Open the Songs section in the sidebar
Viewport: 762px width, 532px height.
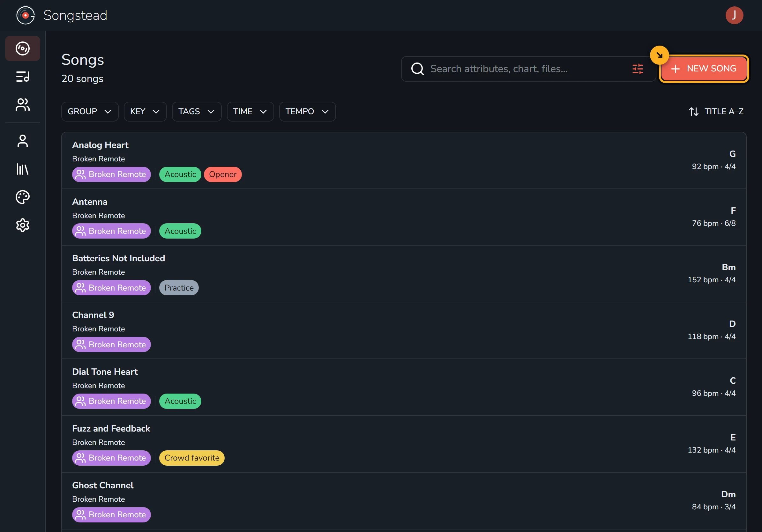(x=23, y=48)
